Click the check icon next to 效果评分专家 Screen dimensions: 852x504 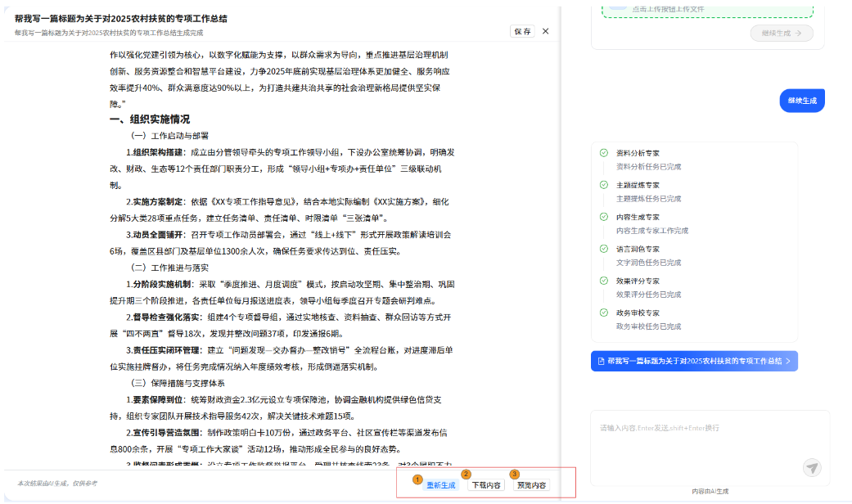tap(604, 281)
